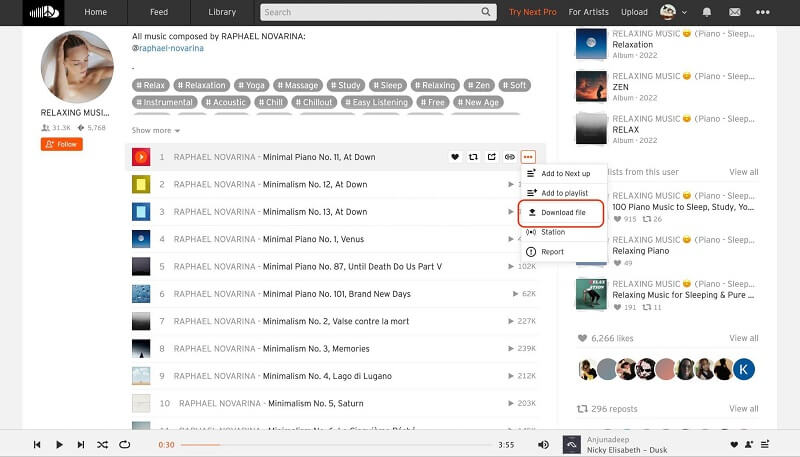
Task: Click the Minimal Piano No. 87 artwork thumbnail
Action: pyautogui.click(x=141, y=267)
